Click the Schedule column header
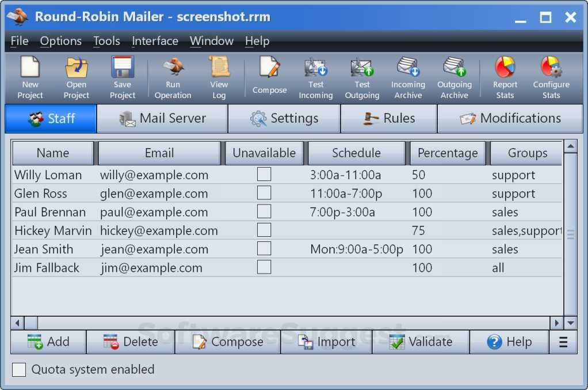Image resolution: width=588 pixels, height=390 pixels. point(356,153)
